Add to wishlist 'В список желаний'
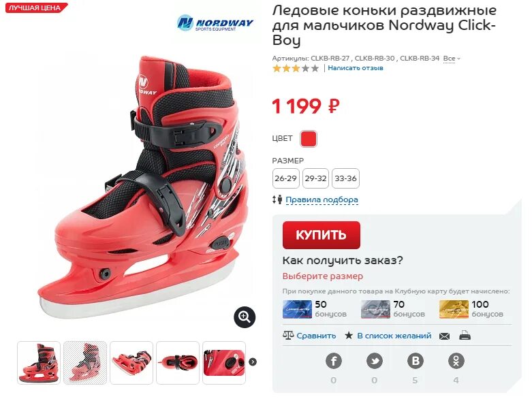 [394, 336]
